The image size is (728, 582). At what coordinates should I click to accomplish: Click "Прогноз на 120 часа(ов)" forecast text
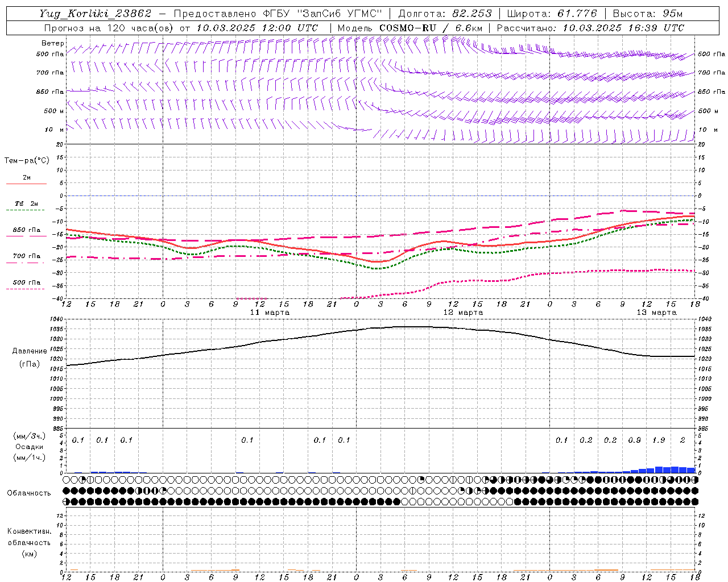pos(108,27)
